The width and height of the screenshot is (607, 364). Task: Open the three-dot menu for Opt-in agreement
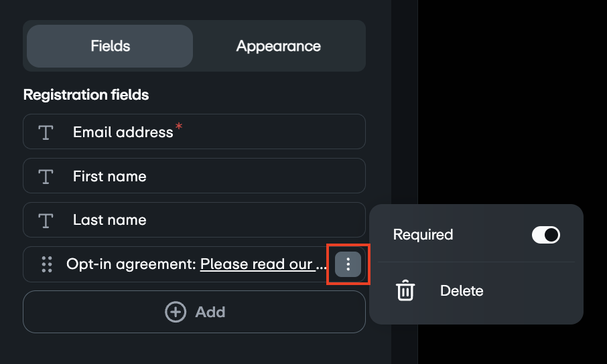click(348, 264)
